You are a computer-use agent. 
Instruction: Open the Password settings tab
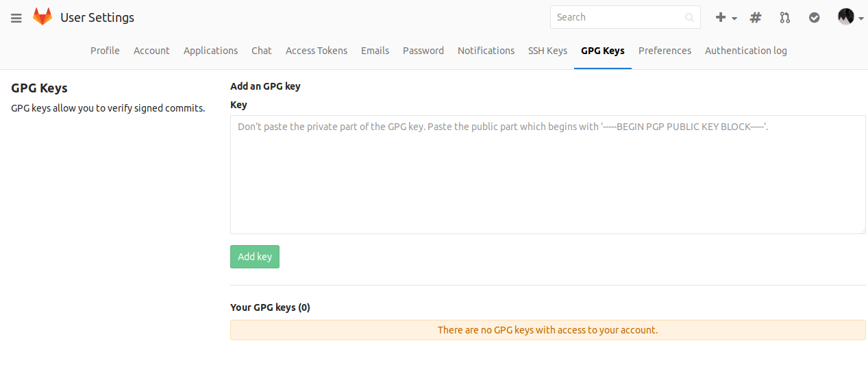pos(423,51)
